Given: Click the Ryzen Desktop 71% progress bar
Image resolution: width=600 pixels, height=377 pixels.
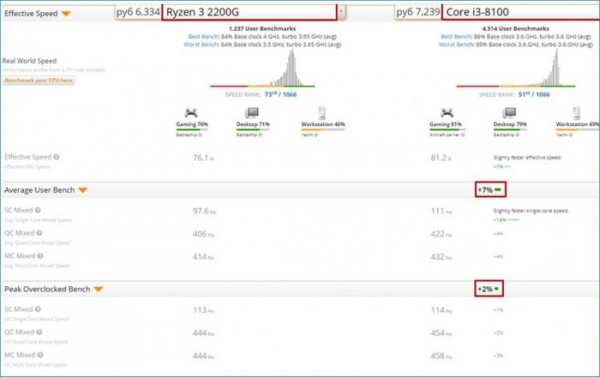Looking at the screenshot, I should pos(253,130).
